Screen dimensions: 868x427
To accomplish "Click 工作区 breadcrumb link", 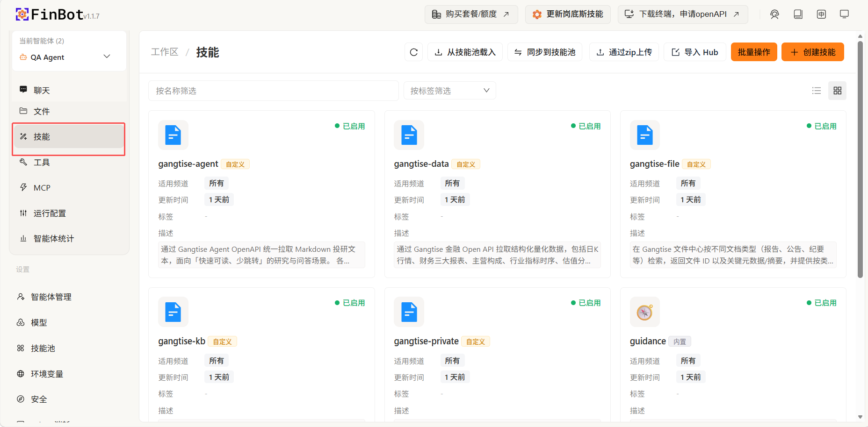I will pos(165,52).
